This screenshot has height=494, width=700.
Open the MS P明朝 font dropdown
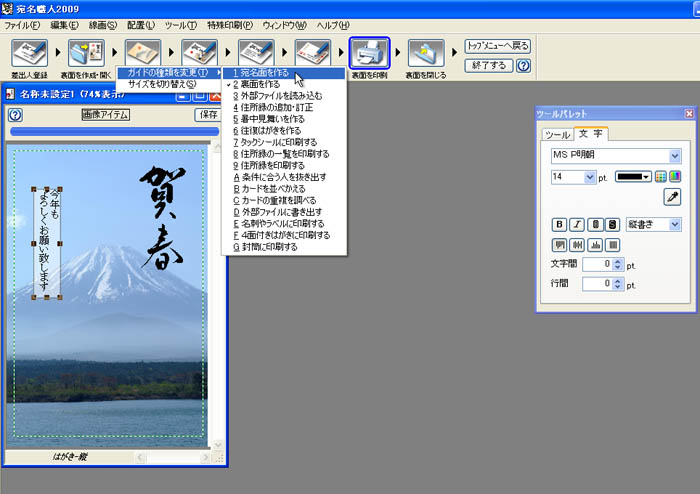(x=675, y=156)
